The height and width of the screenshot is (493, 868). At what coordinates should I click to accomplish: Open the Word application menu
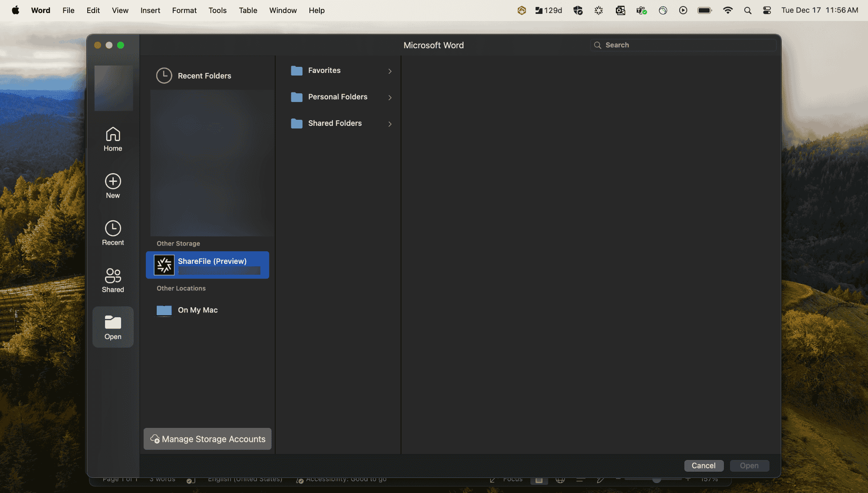[41, 10]
